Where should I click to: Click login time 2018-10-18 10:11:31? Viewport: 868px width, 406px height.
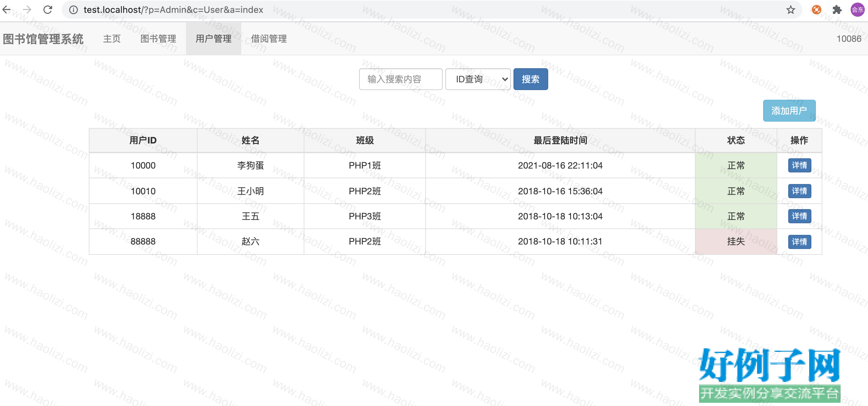(x=560, y=241)
